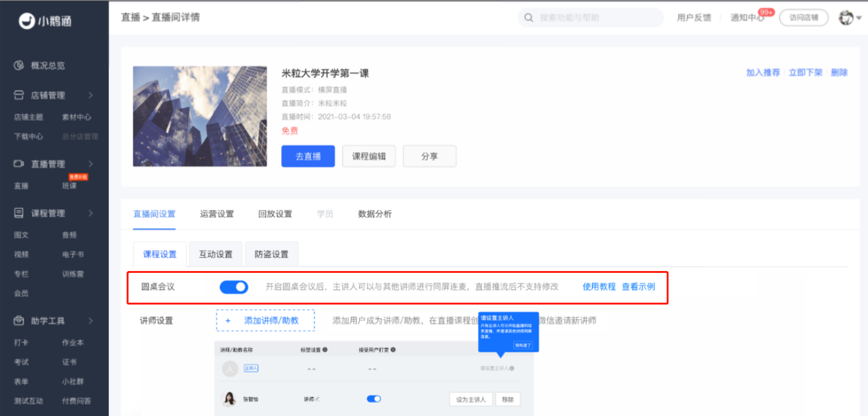Click the 直播 breadcrumb link

coord(130,17)
